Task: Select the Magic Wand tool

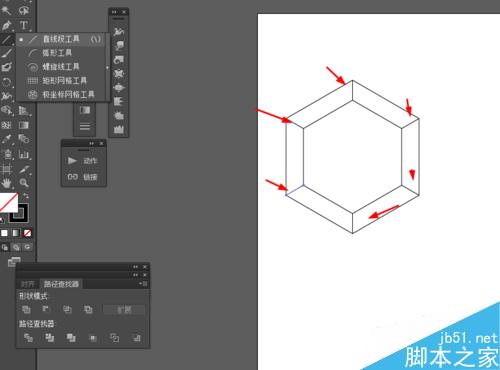Action: pyautogui.click(x=6, y=10)
